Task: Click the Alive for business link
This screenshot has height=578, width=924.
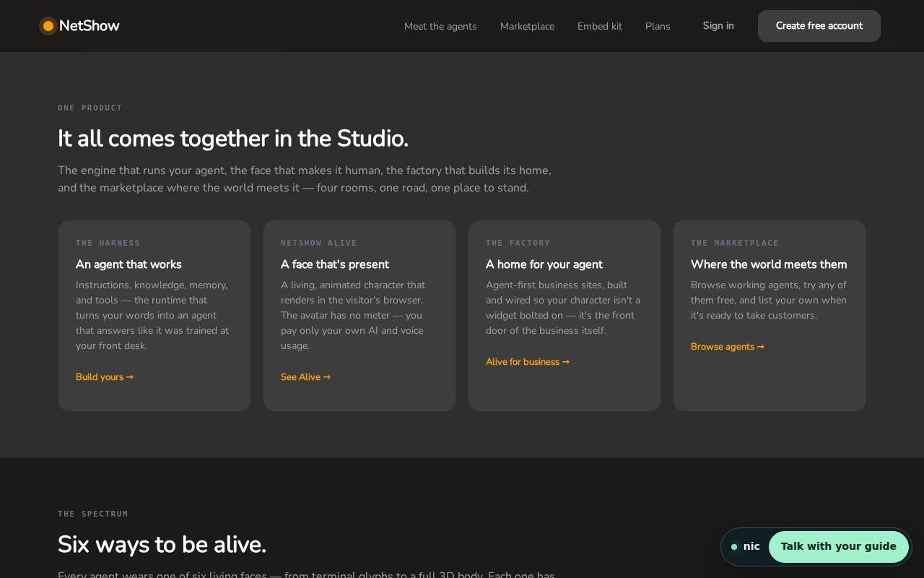Action: point(528,362)
